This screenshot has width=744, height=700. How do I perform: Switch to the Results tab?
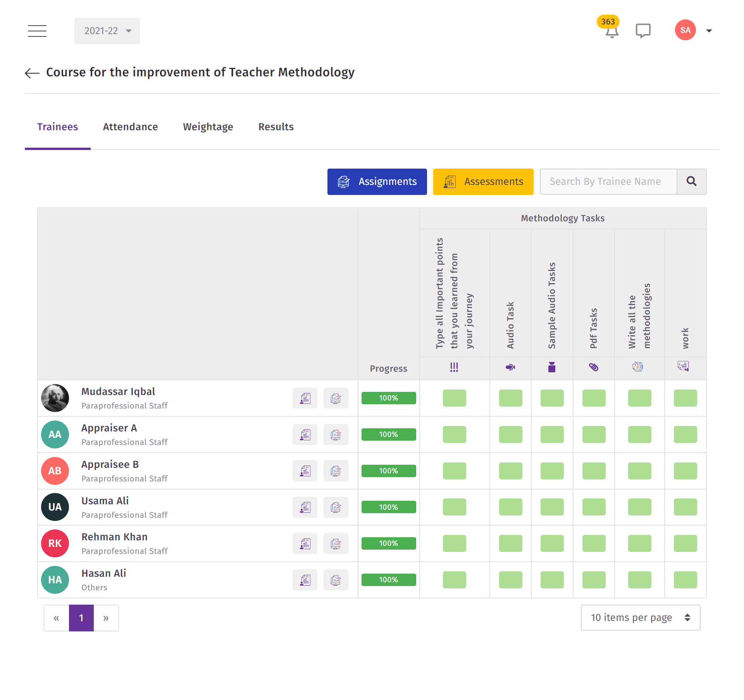pyautogui.click(x=276, y=127)
